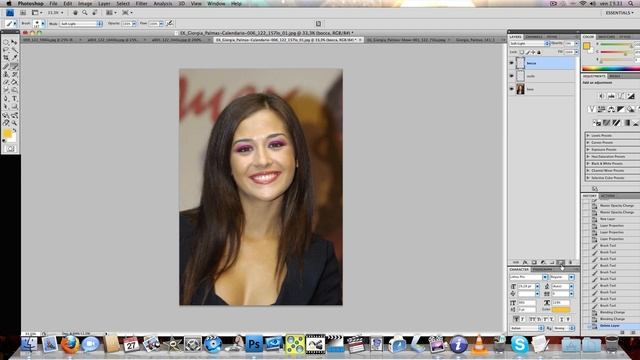640x360 pixels.
Task: Open the Layer menu
Action: 104,3
